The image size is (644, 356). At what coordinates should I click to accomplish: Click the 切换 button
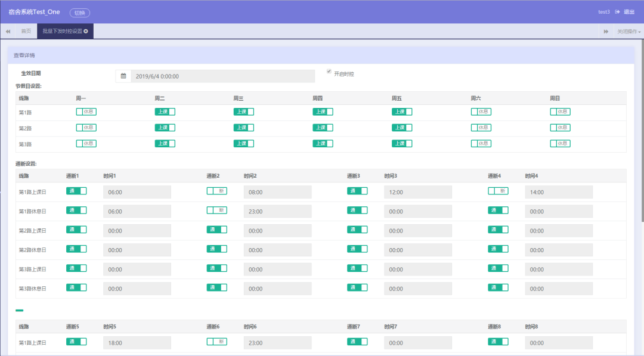[x=80, y=13]
